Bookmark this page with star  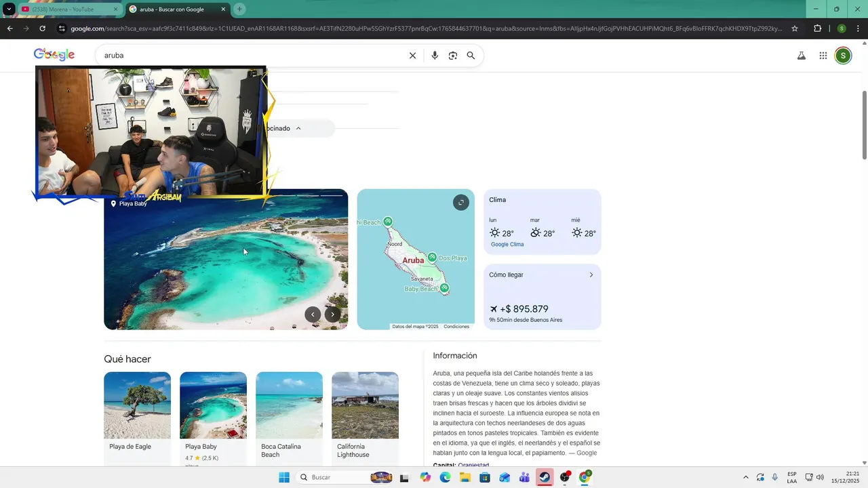coord(795,28)
